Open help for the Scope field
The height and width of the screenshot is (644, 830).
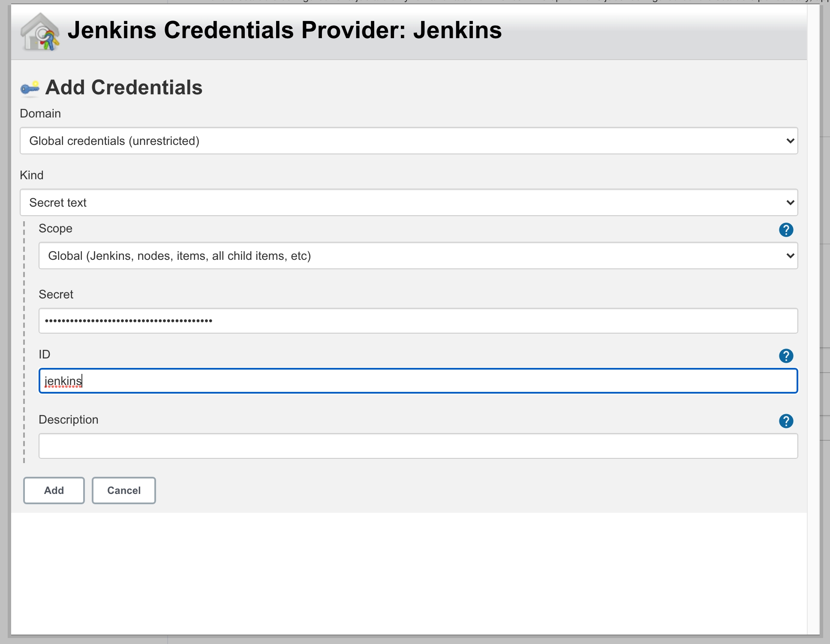pos(785,230)
